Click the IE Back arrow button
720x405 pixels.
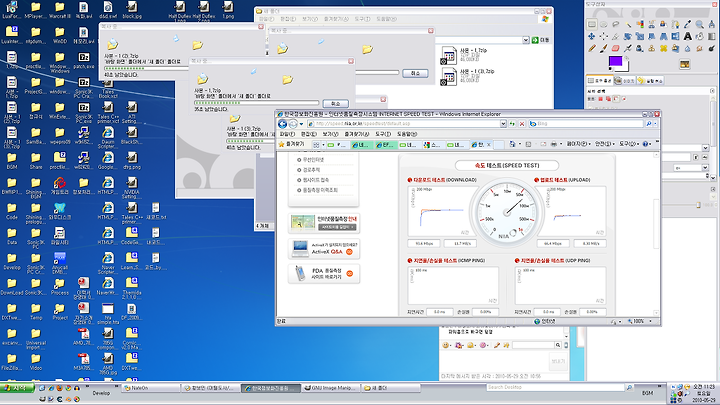pyautogui.click(x=282, y=124)
